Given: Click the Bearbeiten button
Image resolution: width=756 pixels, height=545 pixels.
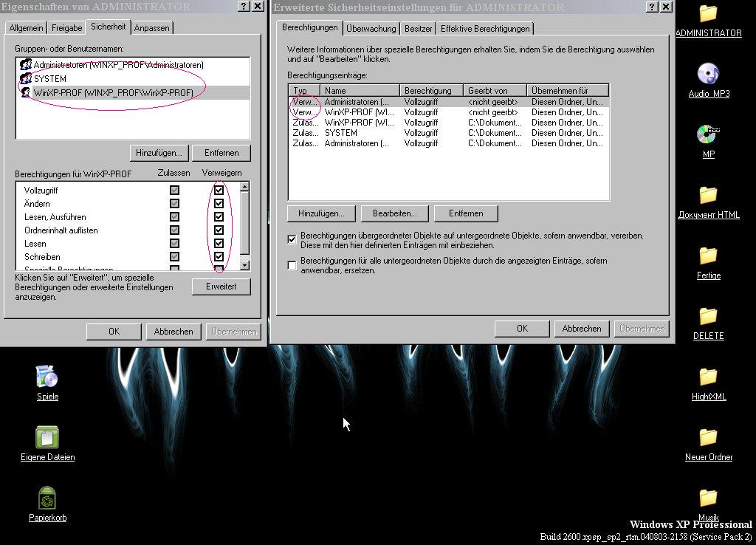Looking at the screenshot, I should tap(394, 213).
